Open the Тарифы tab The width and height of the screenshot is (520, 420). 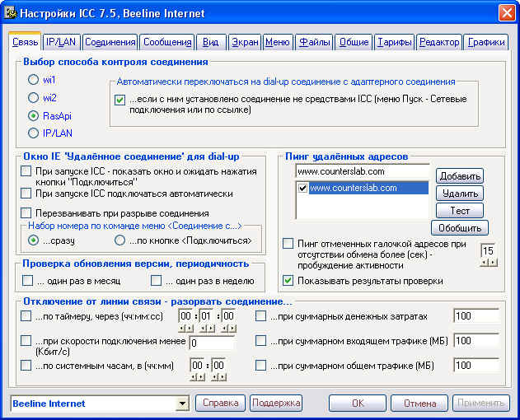(x=394, y=42)
